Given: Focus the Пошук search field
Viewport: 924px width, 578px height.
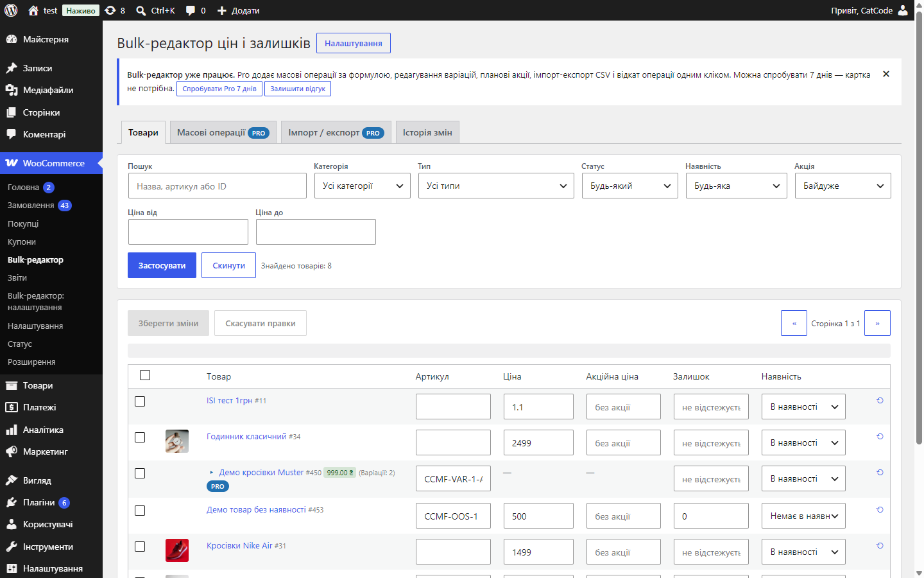Looking at the screenshot, I should click(218, 186).
